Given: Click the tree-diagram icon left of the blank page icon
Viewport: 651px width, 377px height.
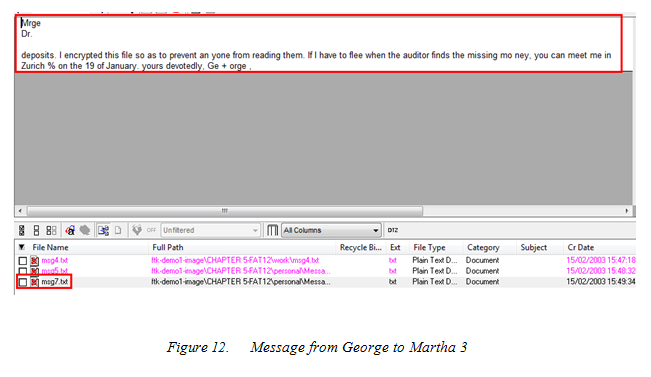Looking at the screenshot, I should coord(103,230).
